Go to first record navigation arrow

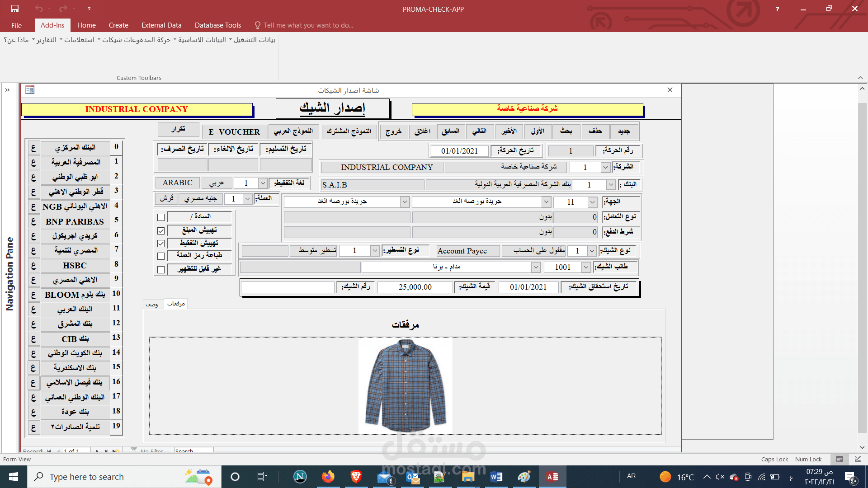49,451
